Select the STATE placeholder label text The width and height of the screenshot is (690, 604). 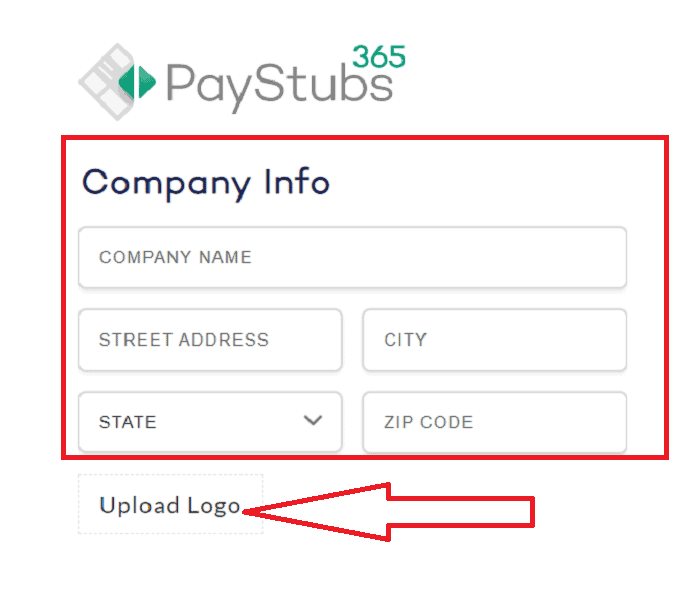(128, 422)
